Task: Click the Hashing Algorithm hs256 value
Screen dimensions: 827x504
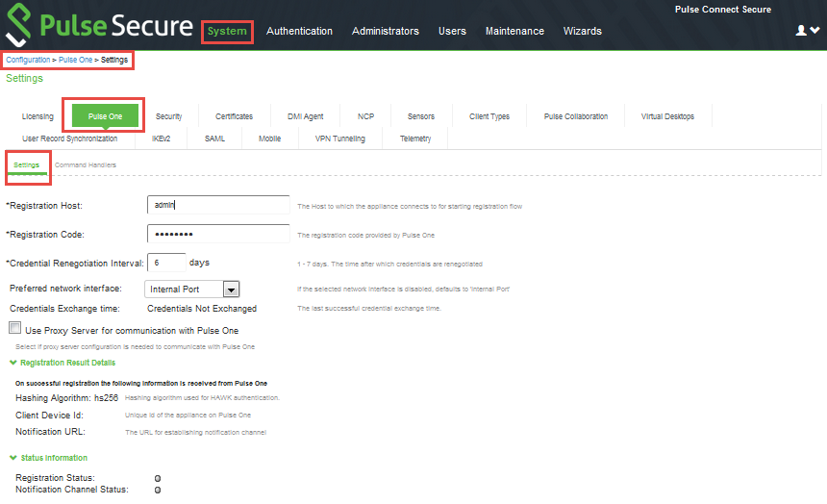Action: pyautogui.click(x=106, y=398)
